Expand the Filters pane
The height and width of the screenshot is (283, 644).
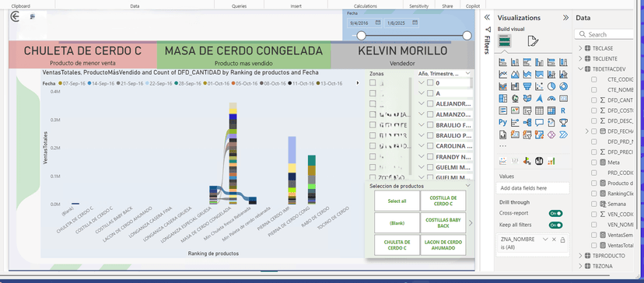pos(487,17)
